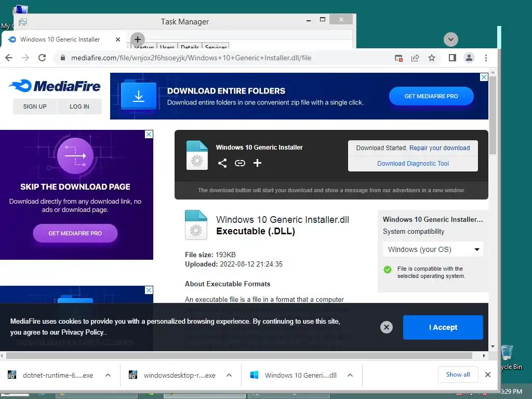Switch to Services tab in Task Manager
Image resolution: width=532 pixels, height=399 pixels.
pos(216,46)
